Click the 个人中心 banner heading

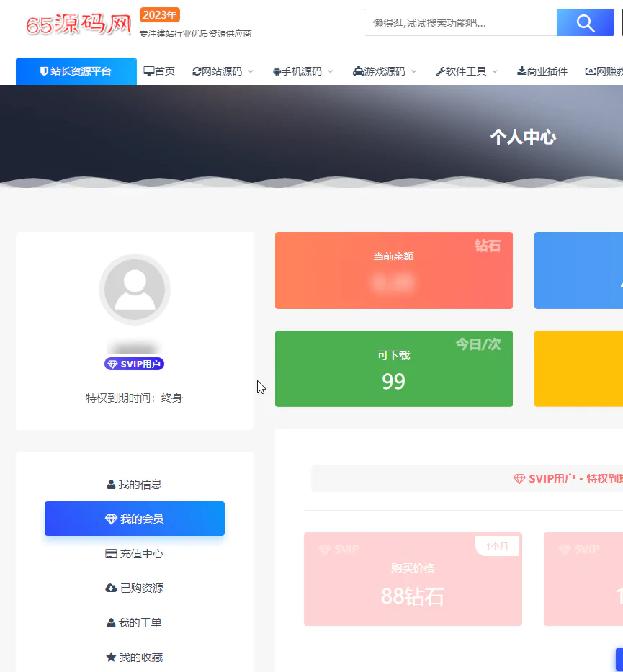coord(523,137)
